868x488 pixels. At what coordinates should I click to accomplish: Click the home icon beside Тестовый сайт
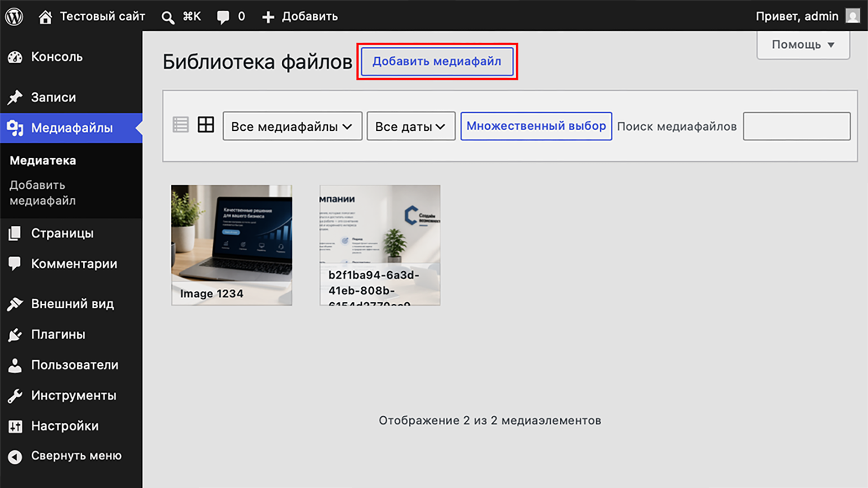(x=45, y=17)
